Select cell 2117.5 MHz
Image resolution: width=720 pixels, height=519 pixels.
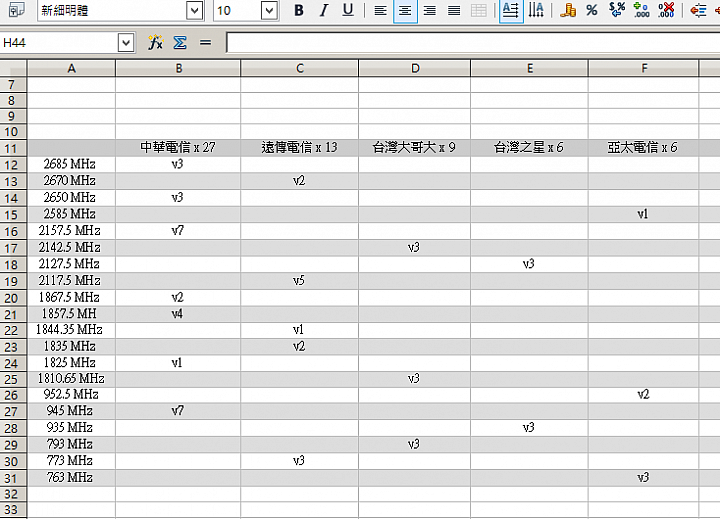point(71,281)
